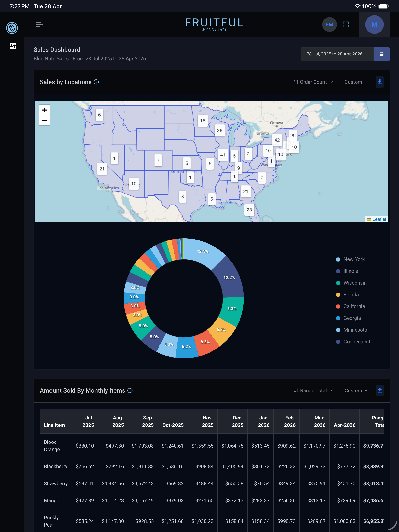
Task: Select the Strawberry row label
Action: (56, 484)
